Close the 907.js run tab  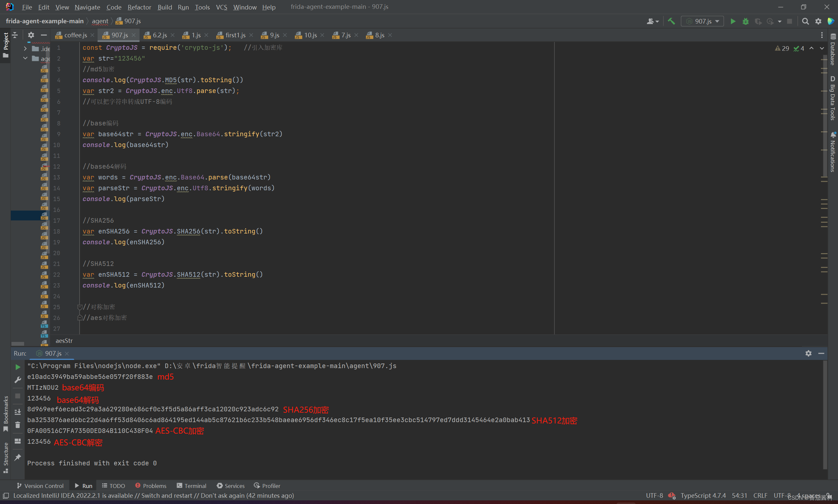click(67, 354)
